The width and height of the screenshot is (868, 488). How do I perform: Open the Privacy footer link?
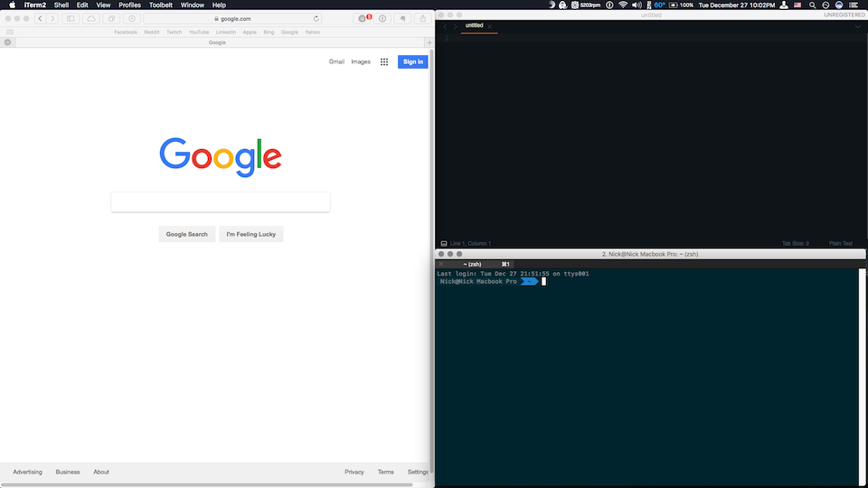354,472
